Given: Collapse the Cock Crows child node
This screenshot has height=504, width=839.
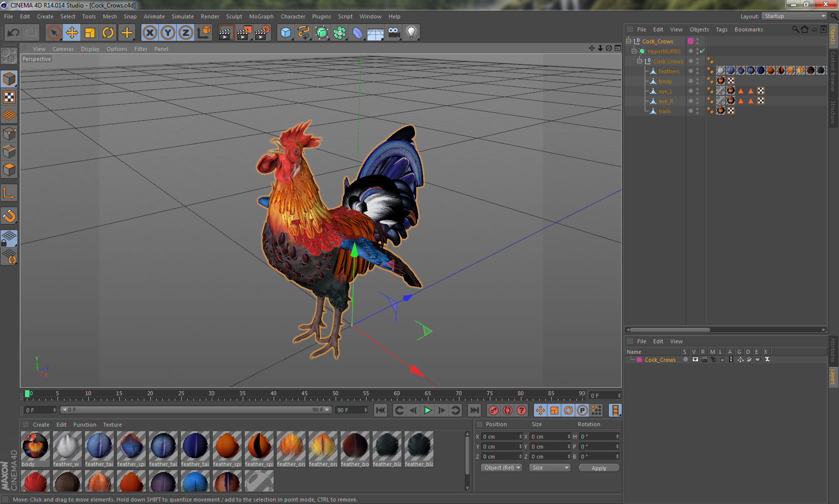Looking at the screenshot, I should coord(639,61).
